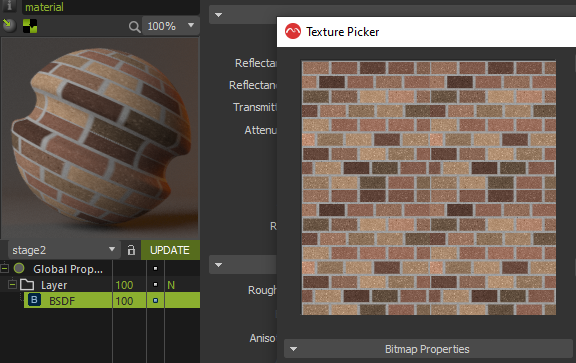This screenshot has height=363, width=576.
Task: Toggle the lock icon next to stage2
Action: click(x=131, y=250)
